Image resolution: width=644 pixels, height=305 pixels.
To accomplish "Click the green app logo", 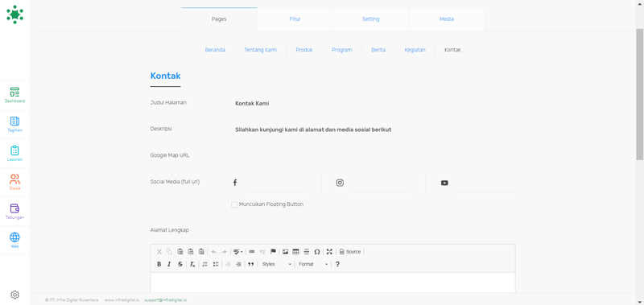I will point(14,14).
